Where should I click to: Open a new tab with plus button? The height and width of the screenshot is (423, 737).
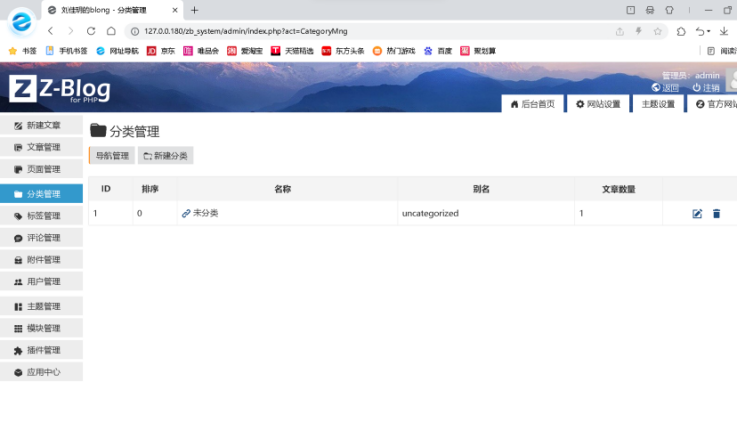pos(195,10)
